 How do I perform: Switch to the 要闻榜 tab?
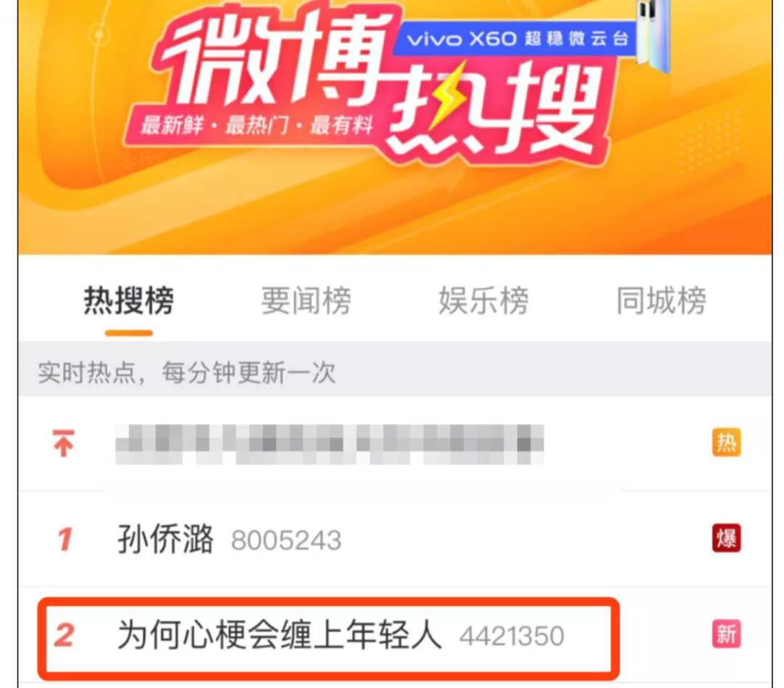pyautogui.click(x=306, y=301)
